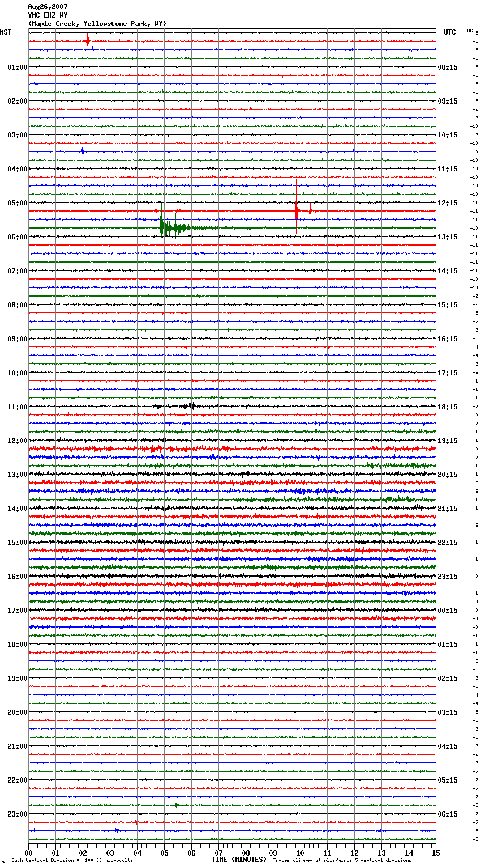Click the 18:15 UTC time label

click(x=448, y=407)
